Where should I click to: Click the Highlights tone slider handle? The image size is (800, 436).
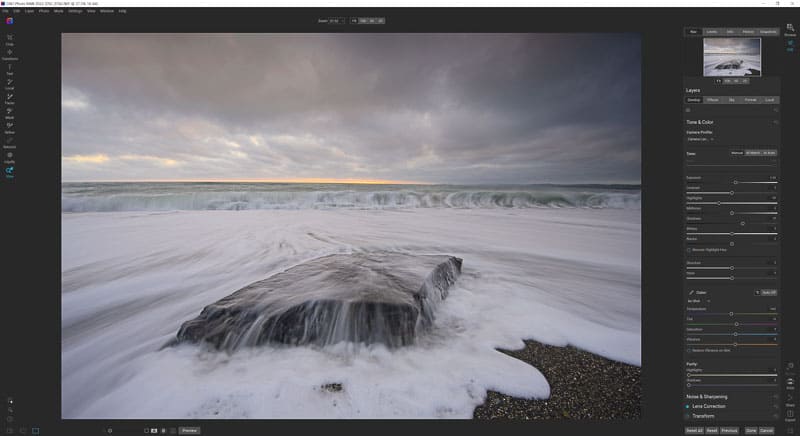pos(719,203)
